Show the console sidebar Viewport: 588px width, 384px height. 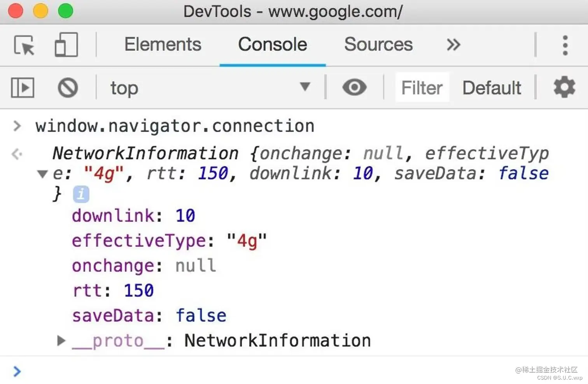point(23,88)
